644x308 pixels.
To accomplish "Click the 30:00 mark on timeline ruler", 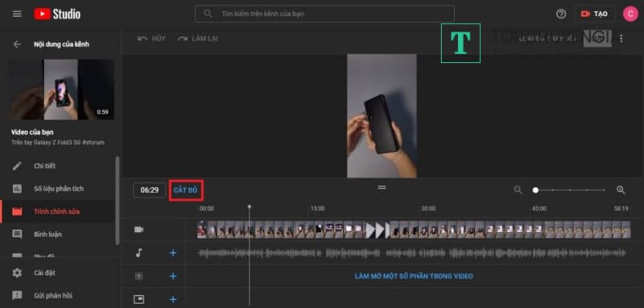I will coord(428,209).
